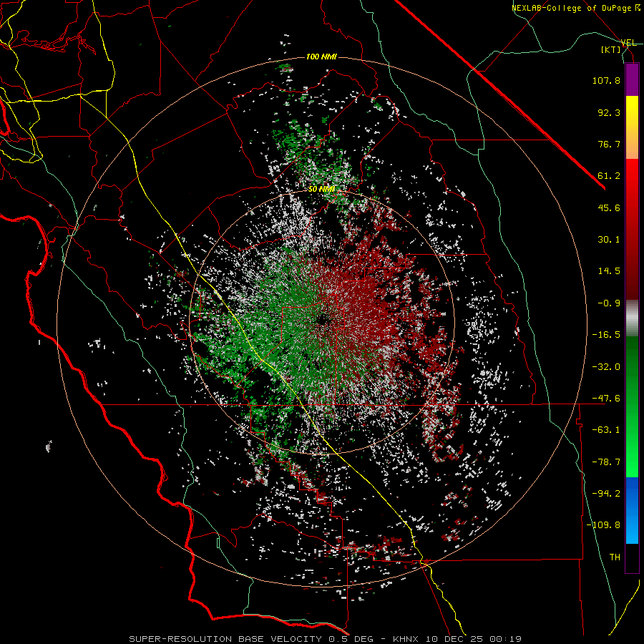Click the TH label on the legend
The image size is (644, 644).
tap(615, 557)
